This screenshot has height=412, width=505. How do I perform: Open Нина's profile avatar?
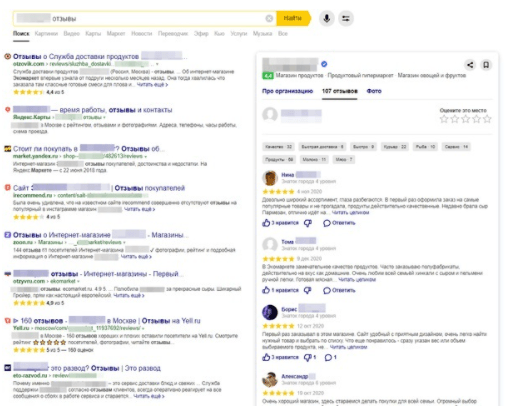click(x=270, y=178)
